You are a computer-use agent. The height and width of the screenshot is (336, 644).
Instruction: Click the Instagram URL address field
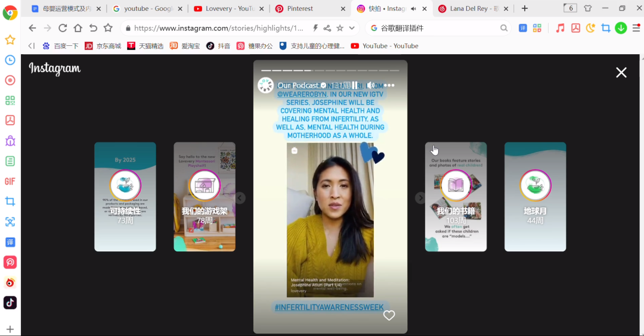click(x=218, y=28)
